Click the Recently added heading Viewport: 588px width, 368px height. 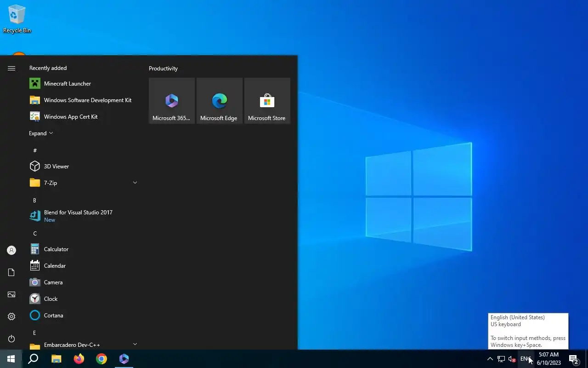(x=48, y=68)
